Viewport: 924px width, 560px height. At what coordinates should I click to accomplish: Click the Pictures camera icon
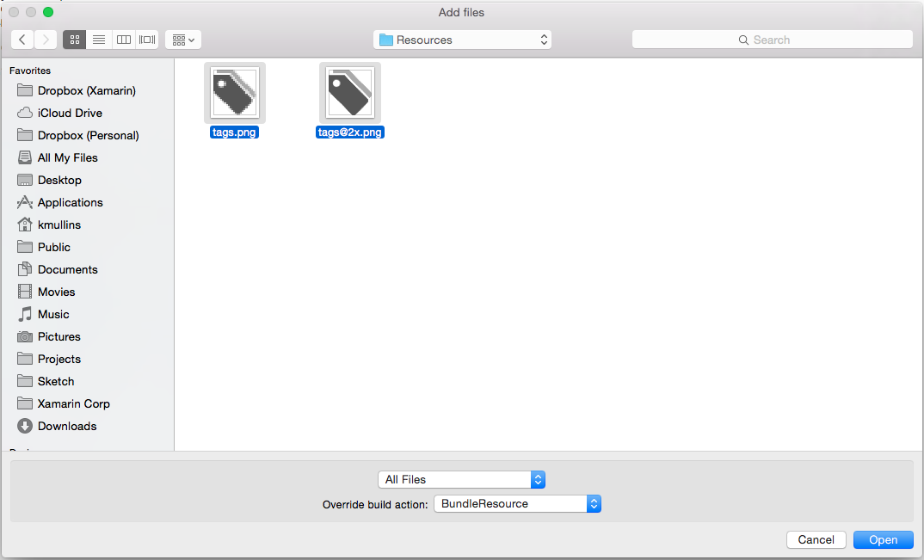coord(25,336)
